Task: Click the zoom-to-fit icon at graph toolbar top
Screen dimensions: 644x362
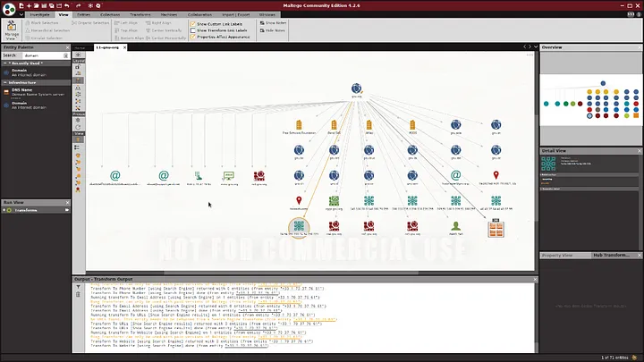Action: click(78, 55)
